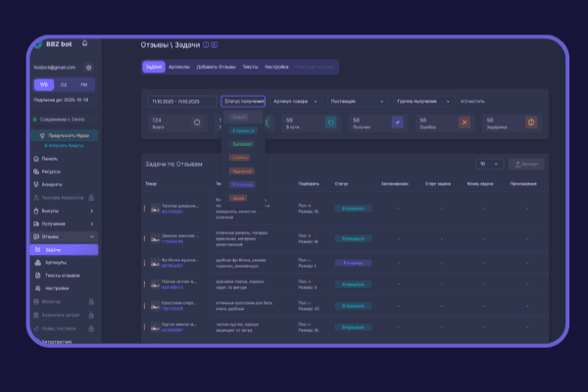The width and height of the screenshot is (588, 392).
Task: Click the date range input field
Action: (x=181, y=101)
